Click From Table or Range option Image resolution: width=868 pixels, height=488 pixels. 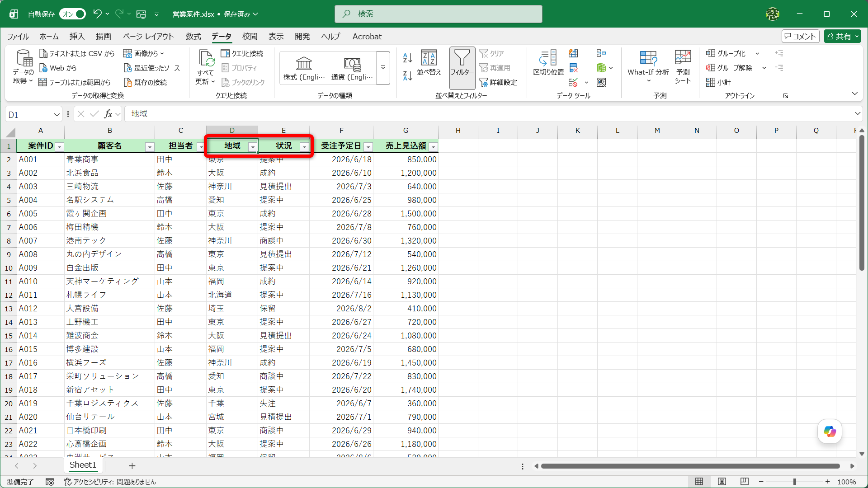pyautogui.click(x=75, y=82)
